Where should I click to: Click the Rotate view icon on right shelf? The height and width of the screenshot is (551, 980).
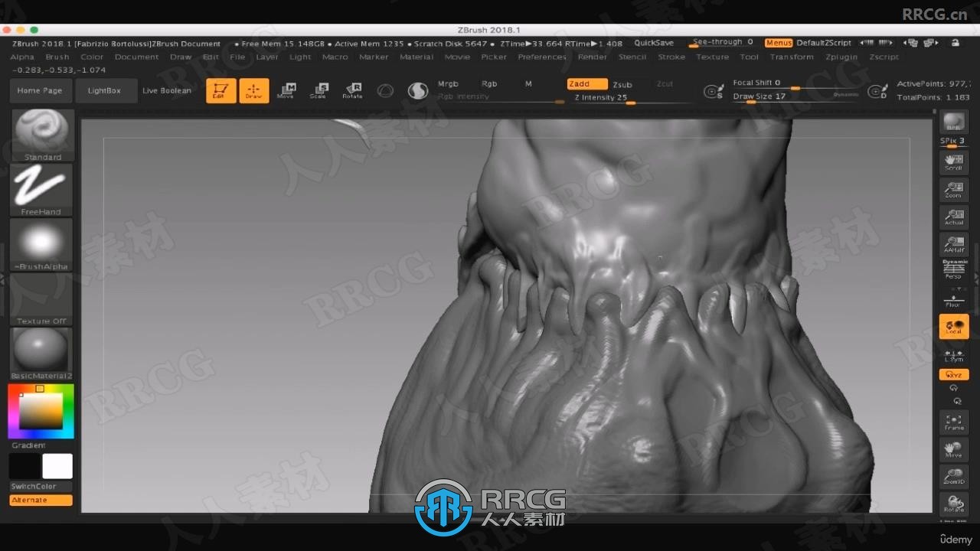[954, 504]
